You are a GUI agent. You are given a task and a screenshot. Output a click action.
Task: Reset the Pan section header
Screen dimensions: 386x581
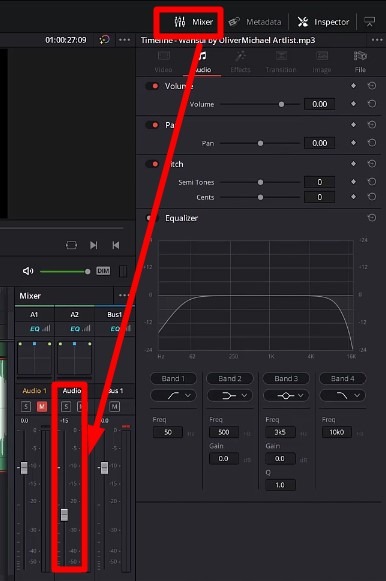372,125
